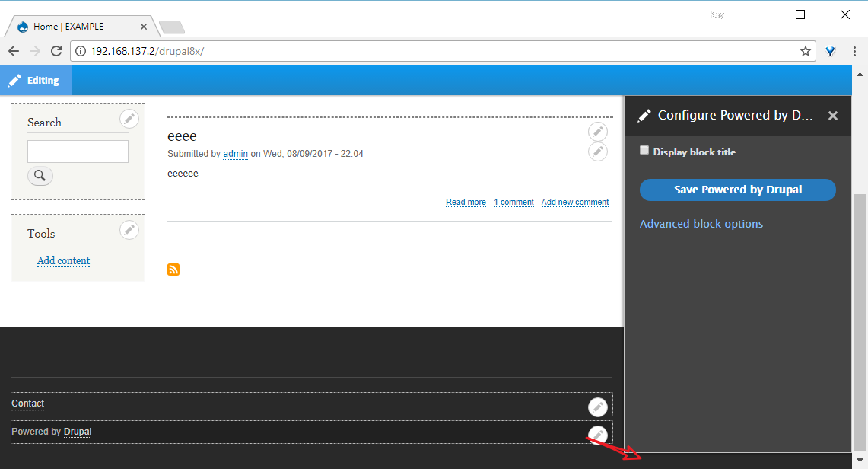Open a new browser tab
Viewport: 868px width, 469px height.
(x=172, y=27)
